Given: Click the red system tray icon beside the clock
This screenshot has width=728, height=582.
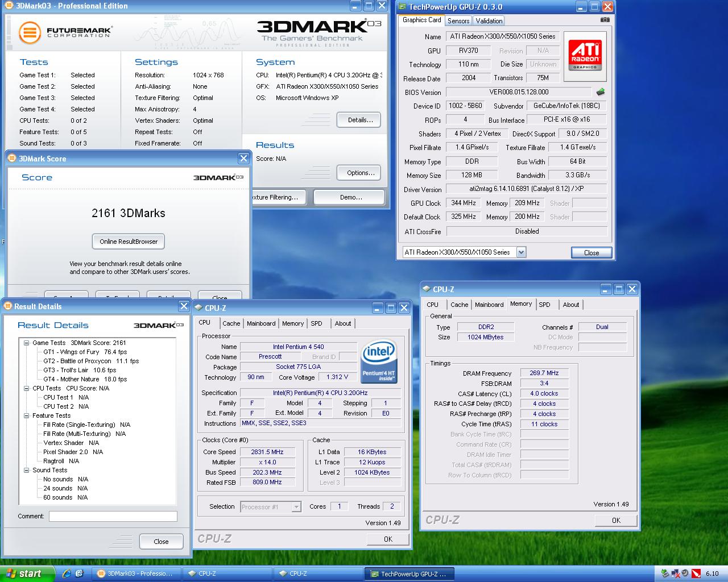Looking at the screenshot, I should click(x=696, y=573).
